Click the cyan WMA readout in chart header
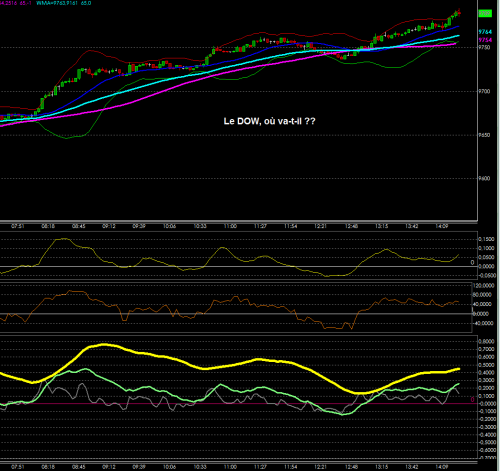Image resolution: width=500 pixels, height=471 pixels. click(63, 3)
